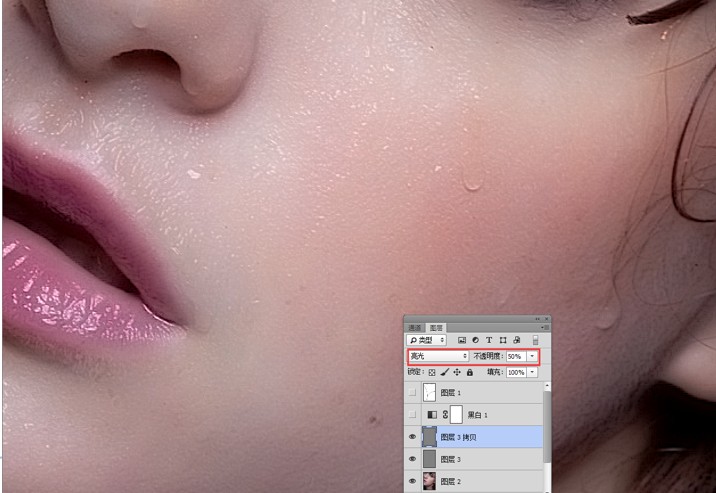
Task: Click the 不透明度 opacity field showing 50%
Action: coord(516,356)
